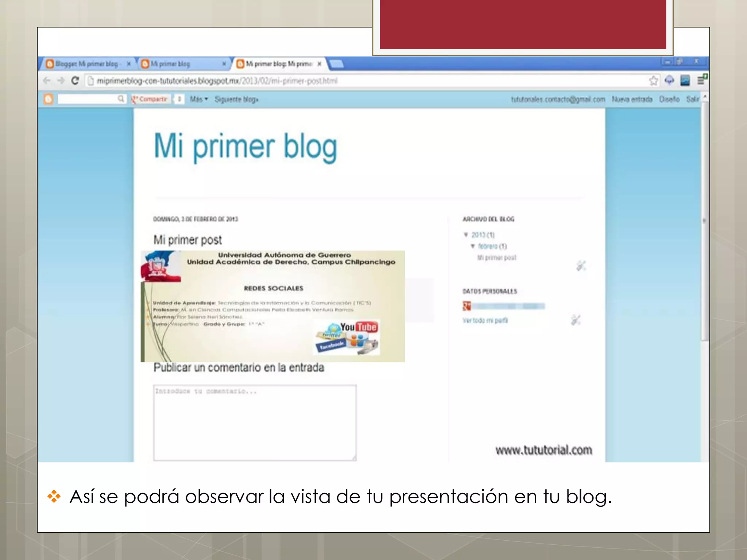Open the 'Diseño' link
The width and height of the screenshot is (747, 560).
(x=669, y=99)
